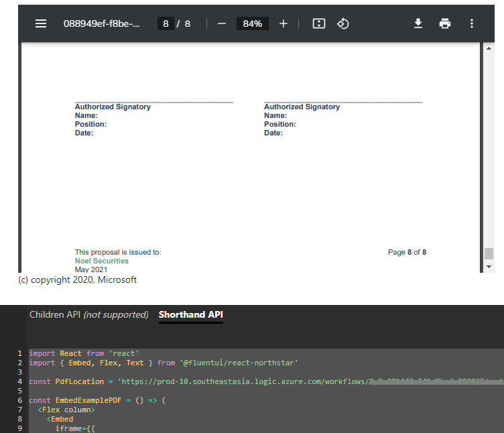Click the PDF scrollbar up arrow

(x=489, y=48)
